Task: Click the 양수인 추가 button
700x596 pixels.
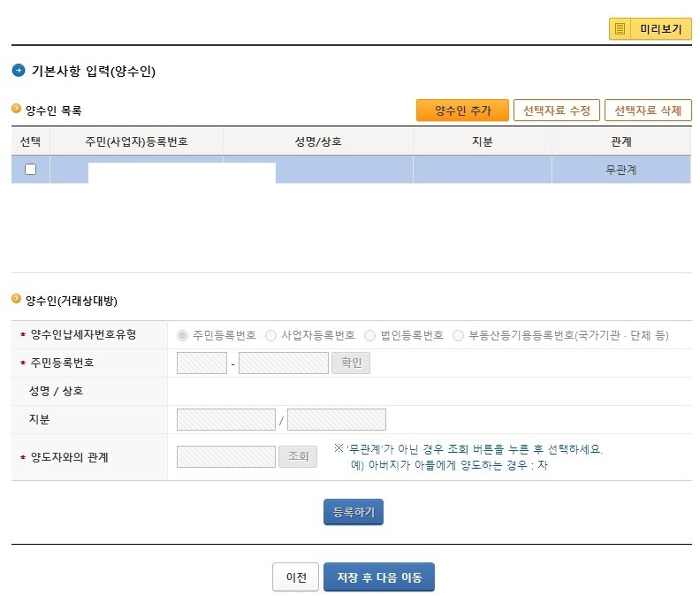Action: coord(462,111)
